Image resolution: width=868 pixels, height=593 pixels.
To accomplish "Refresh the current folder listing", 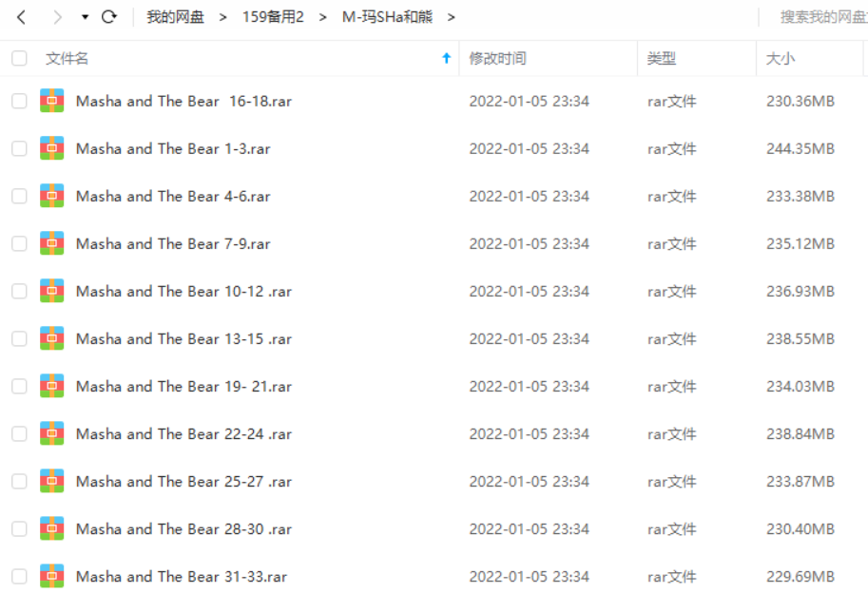I will (x=109, y=16).
